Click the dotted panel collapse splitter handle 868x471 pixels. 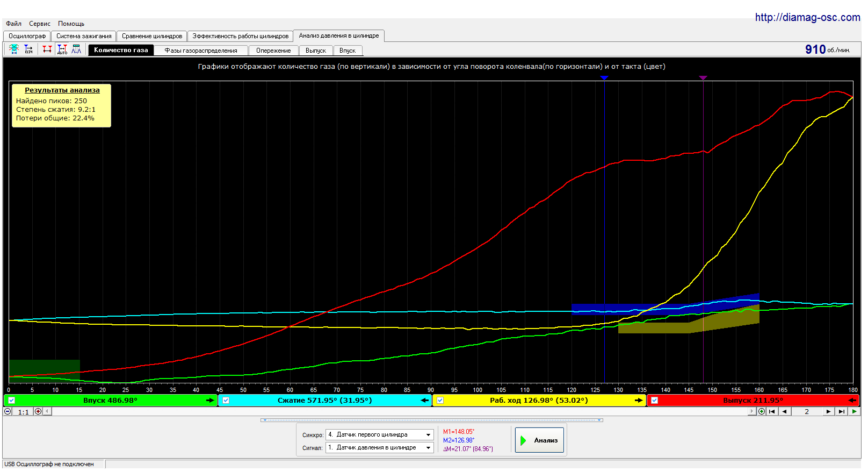point(432,420)
